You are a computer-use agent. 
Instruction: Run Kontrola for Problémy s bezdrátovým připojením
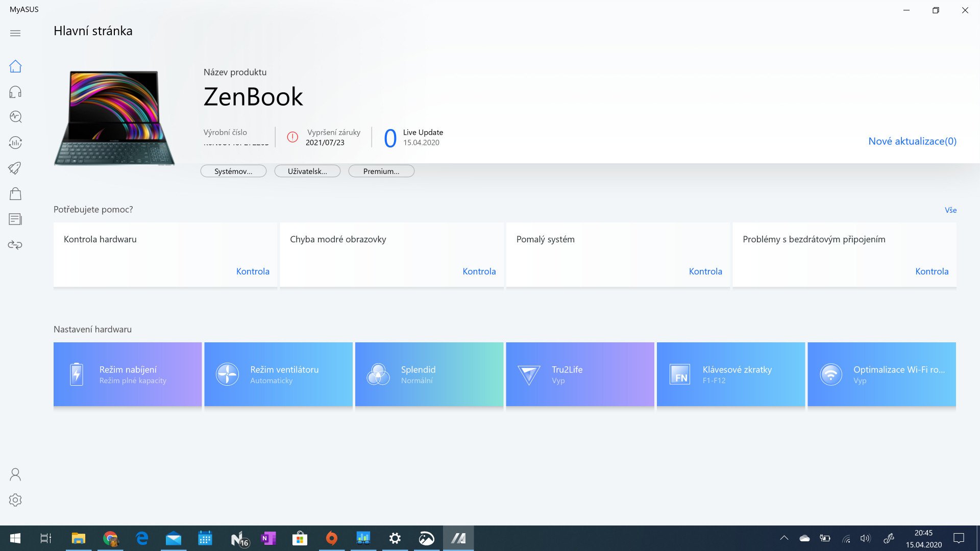tap(932, 271)
